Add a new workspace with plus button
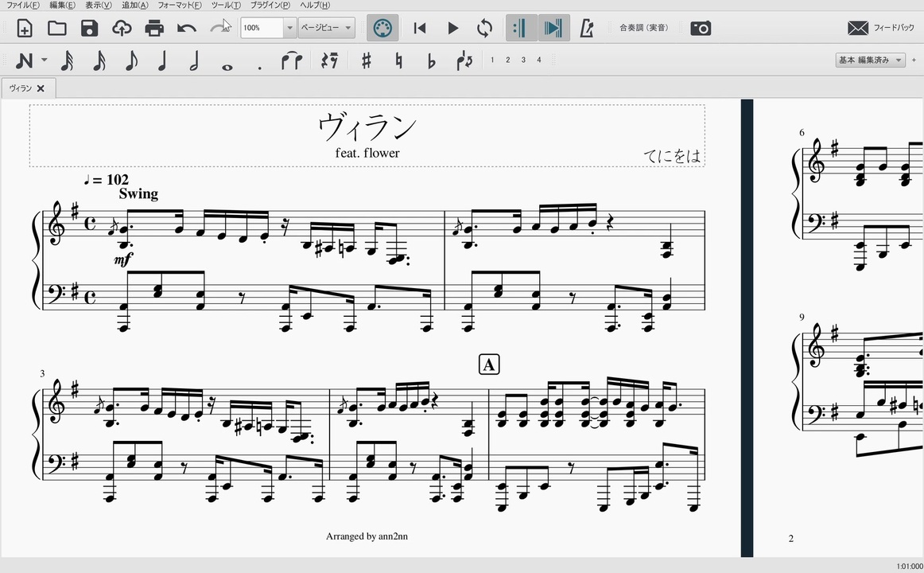 click(x=914, y=60)
